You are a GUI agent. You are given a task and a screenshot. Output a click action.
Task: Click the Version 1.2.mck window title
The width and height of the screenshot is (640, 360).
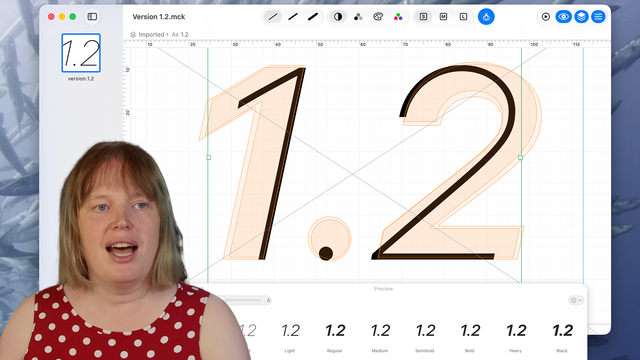click(159, 17)
